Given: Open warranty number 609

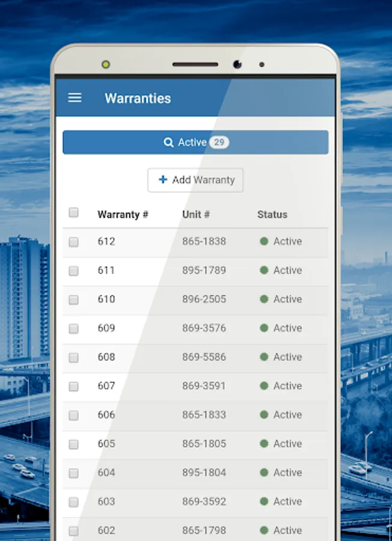Looking at the screenshot, I should (x=106, y=328).
